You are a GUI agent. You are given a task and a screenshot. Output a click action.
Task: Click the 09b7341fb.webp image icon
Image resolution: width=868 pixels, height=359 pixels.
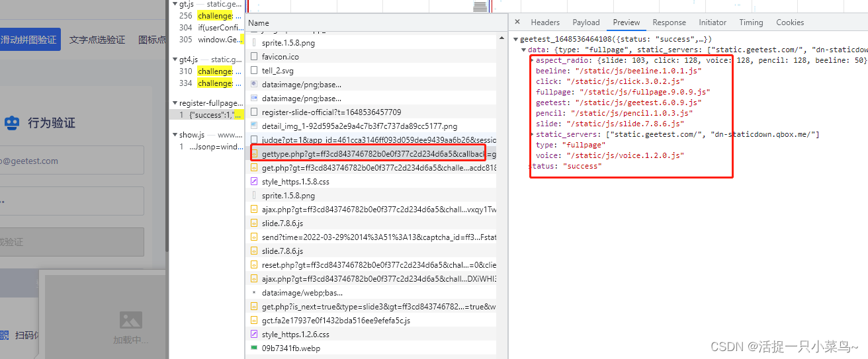point(254,348)
